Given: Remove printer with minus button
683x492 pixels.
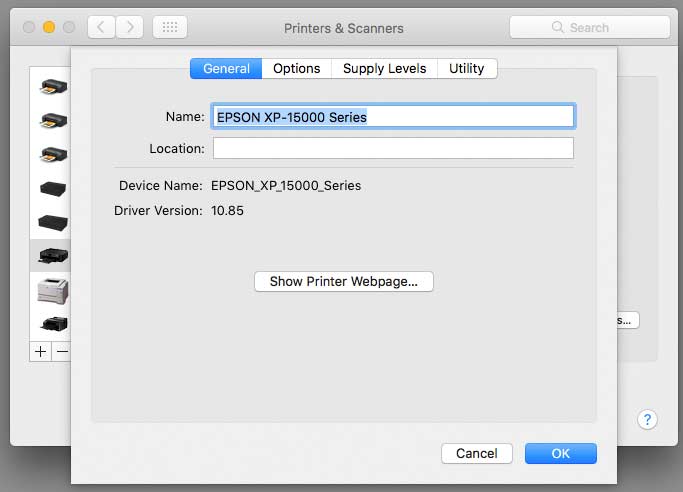Looking at the screenshot, I should coord(62,351).
